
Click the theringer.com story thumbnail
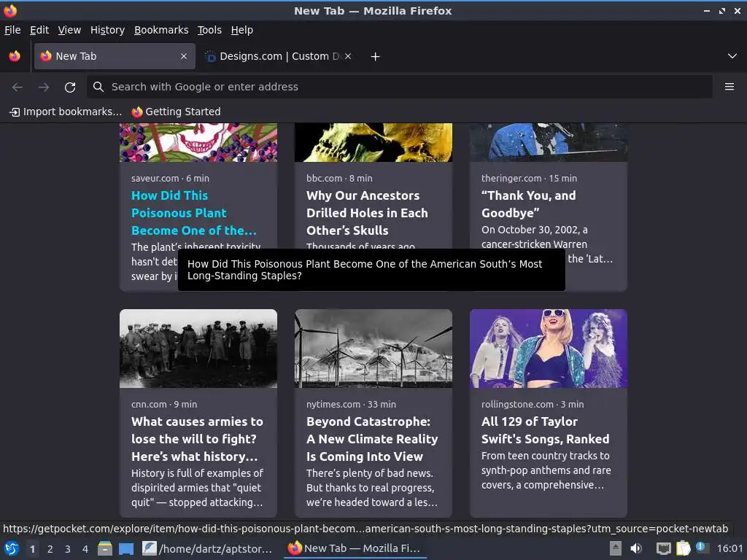click(549, 142)
